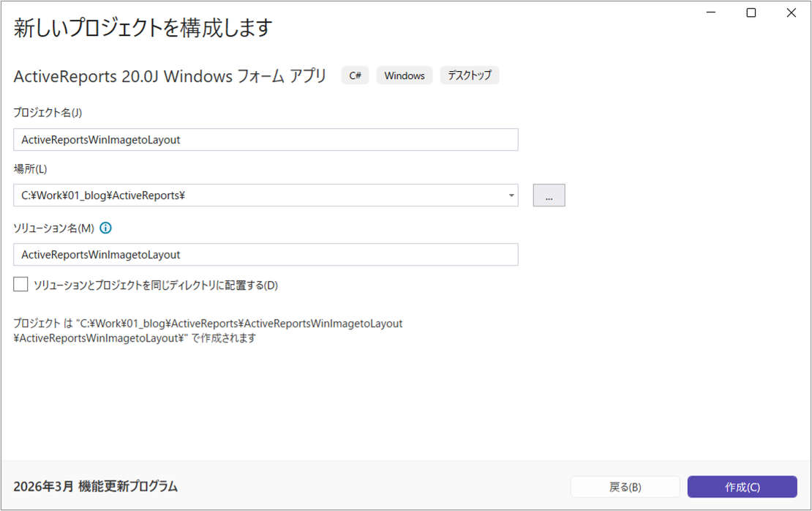Image resolution: width=812 pixels, height=511 pixels.
Task: Maximize the project configuration dialog
Action: [751, 13]
